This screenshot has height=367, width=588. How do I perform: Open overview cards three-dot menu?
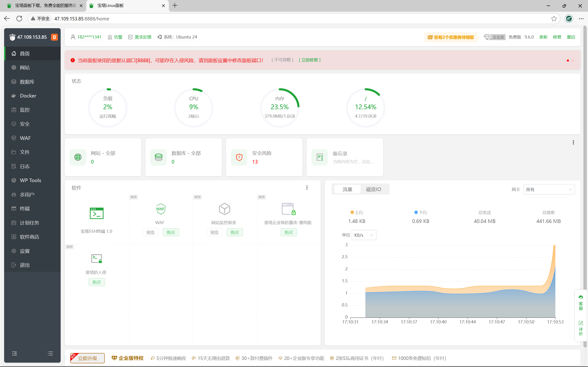[x=573, y=142]
